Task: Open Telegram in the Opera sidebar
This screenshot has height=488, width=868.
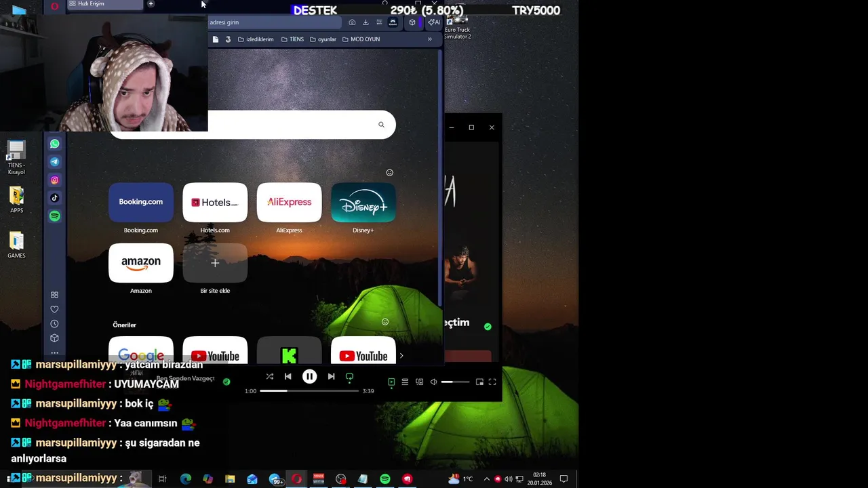Action: 55,162
